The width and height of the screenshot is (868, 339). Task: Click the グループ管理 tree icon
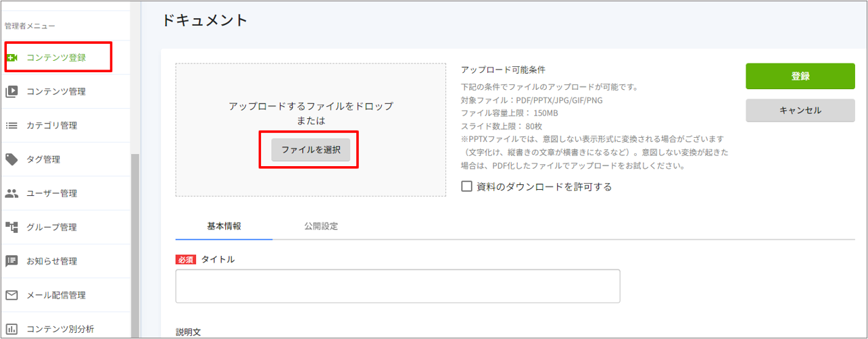(x=11, y=227)
